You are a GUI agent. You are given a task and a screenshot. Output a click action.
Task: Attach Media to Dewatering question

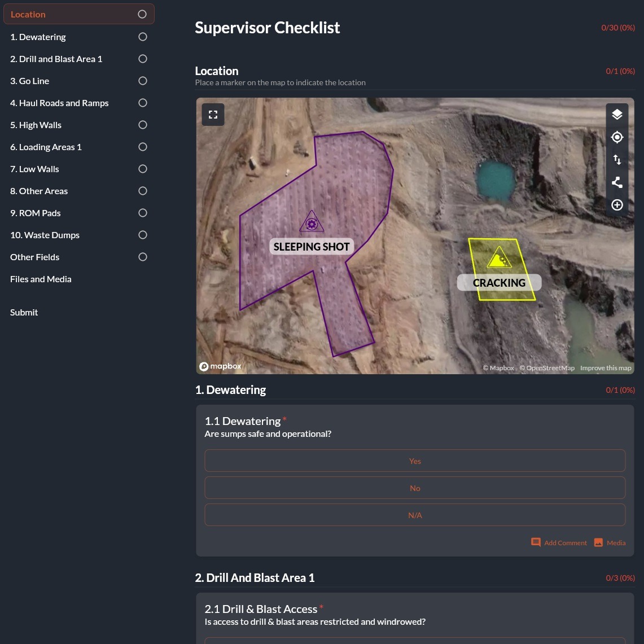(x=610, y=543)
